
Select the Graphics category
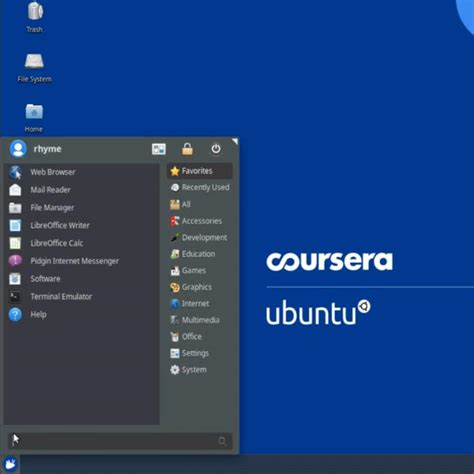[200, 287]
